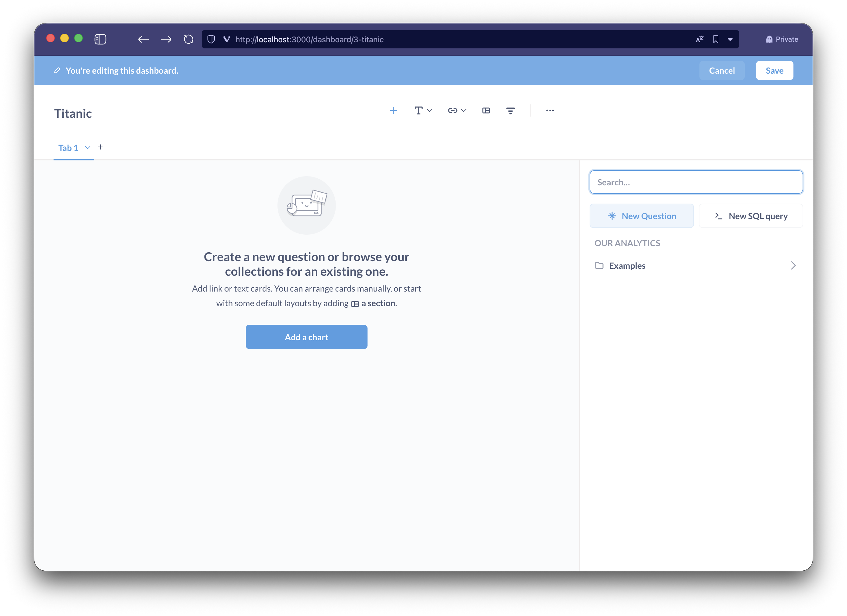Image resolution: width=847 pixels, height=616 pixels.
Task: Expand the Tab 1 chevron menu
Action: click(x=88, y=148)
